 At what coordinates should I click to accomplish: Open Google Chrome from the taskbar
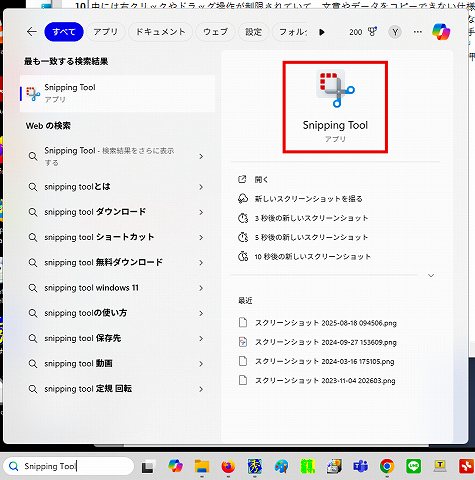[387, 466]
